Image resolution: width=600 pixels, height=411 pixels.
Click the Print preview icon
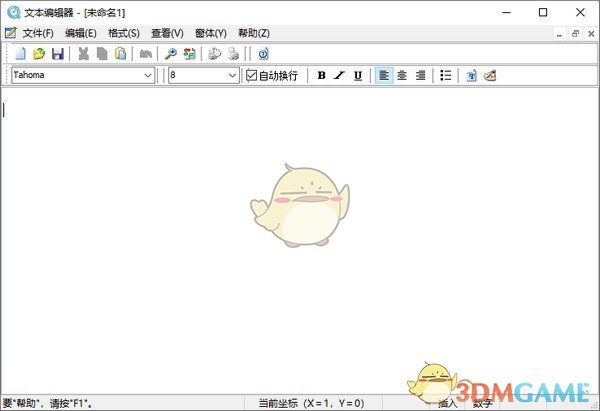(214, 54)
